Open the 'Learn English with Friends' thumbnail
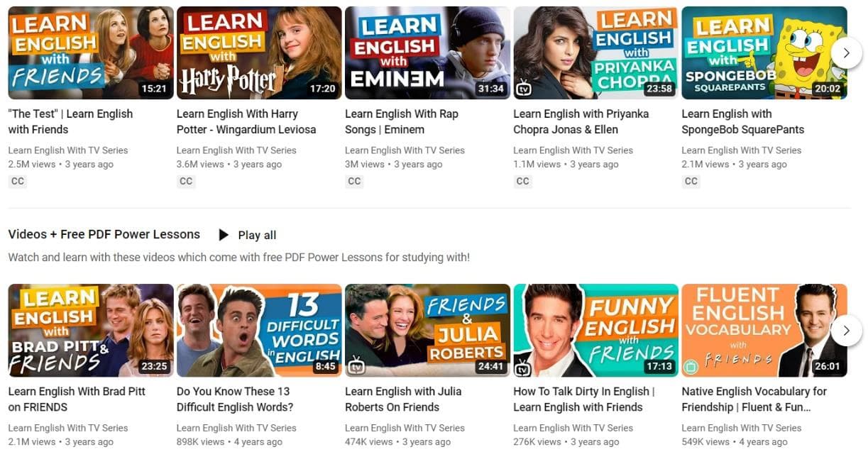868x452 pixels. [91, 53]
